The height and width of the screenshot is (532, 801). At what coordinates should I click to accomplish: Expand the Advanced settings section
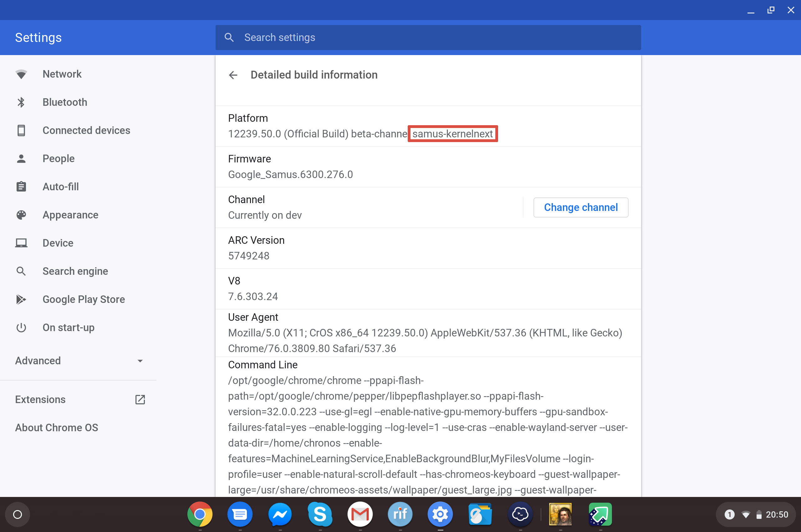pyautogui.click(x=38, y=361)
